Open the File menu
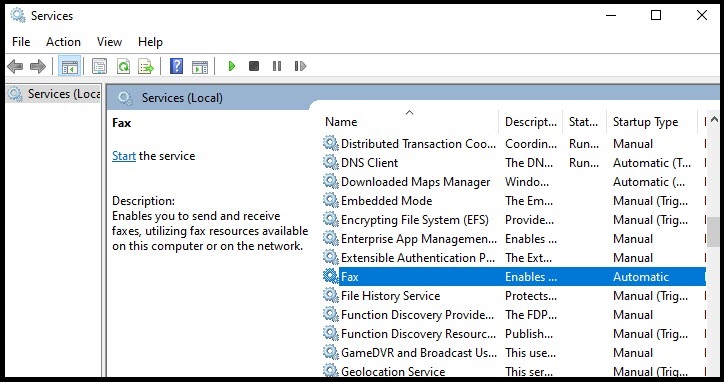 [21, 42]
